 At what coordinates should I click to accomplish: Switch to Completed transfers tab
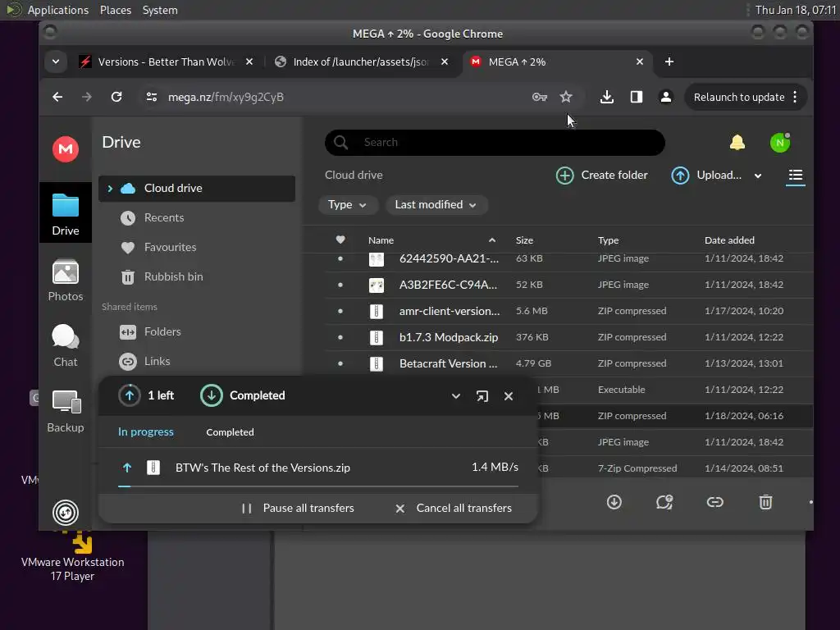pyautogui.click(x=230, y=431)
